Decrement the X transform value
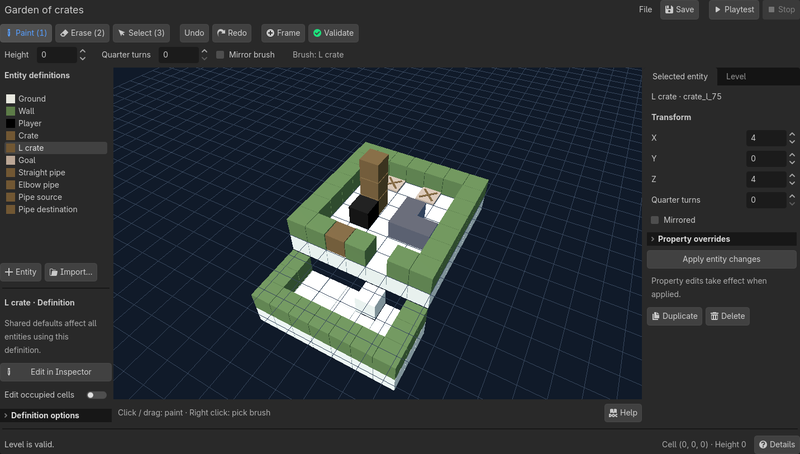Screen dimensions: 800x454 pos(792,142)
